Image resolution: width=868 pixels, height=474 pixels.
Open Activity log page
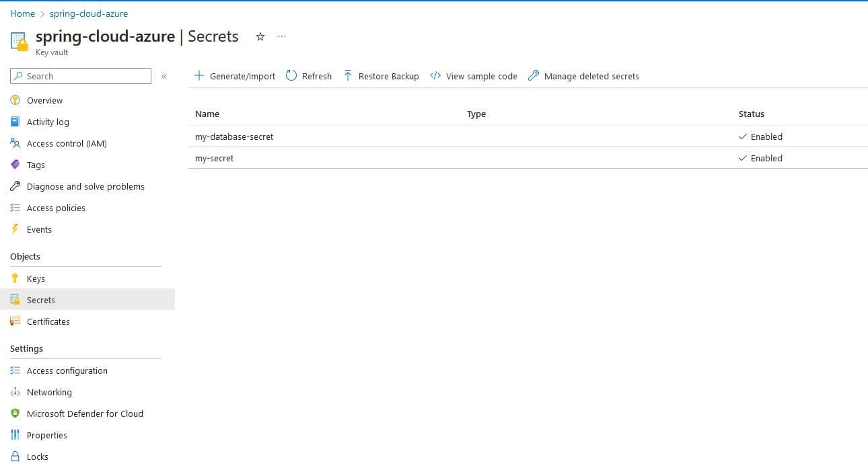(48, 122)
